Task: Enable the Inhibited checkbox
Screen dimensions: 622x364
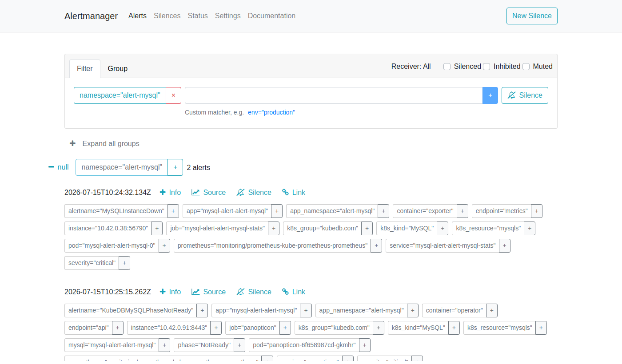Action: [x=486, y=67]
